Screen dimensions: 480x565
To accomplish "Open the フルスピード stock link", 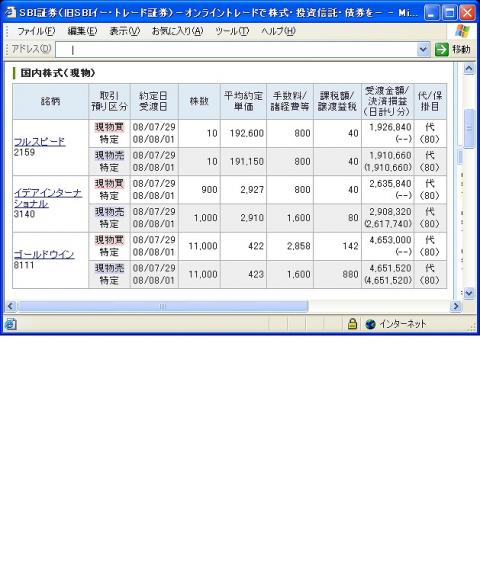I will click(39, 142).
